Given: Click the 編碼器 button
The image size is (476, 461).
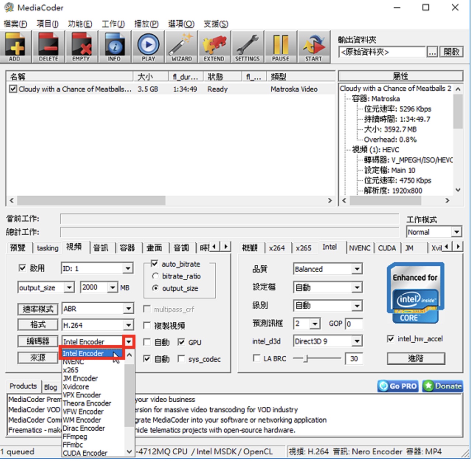Looking at the screenshot, I should [38, 341].
